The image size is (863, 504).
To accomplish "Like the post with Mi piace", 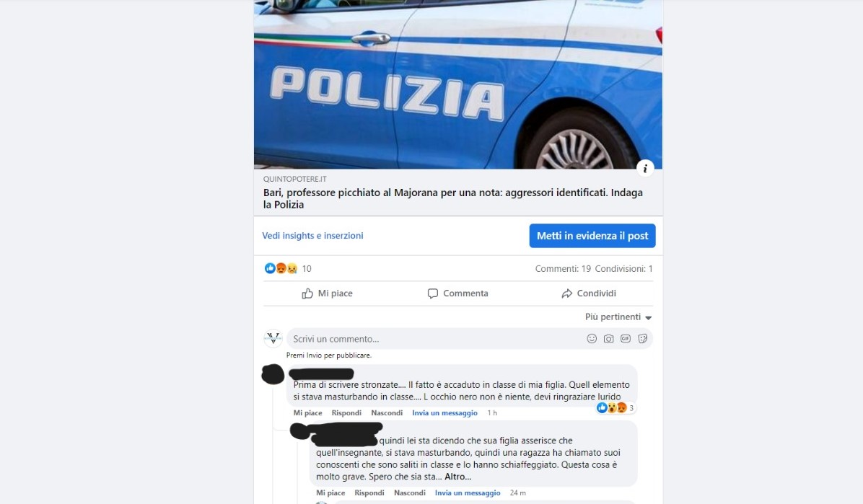I will [x=328, y=293].
